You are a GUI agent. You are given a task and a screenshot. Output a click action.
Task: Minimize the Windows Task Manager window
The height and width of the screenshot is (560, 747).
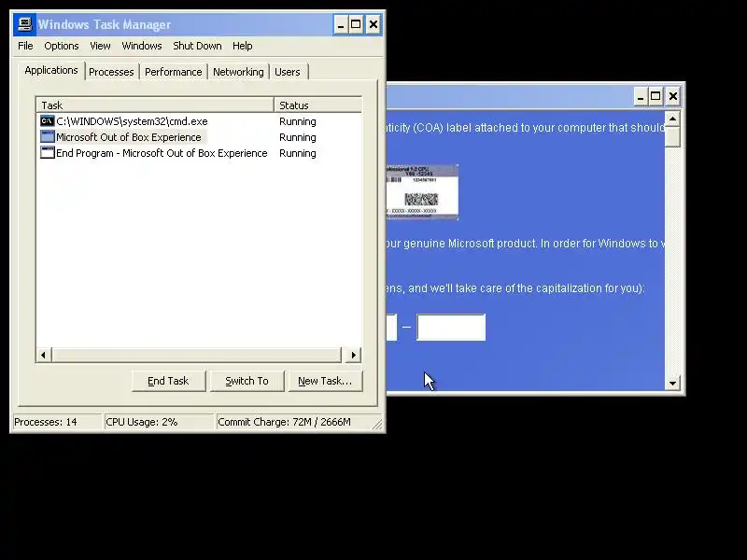click(x=340, y=24)
